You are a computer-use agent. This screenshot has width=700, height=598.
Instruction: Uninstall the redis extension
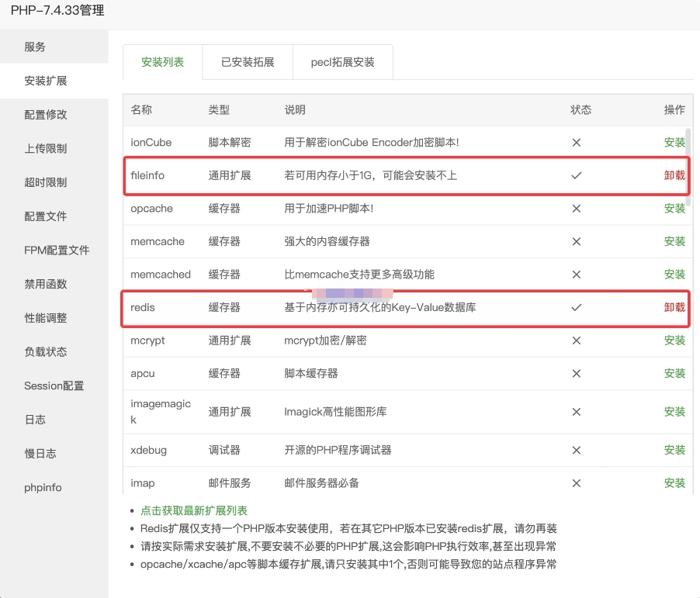(674, 307)
